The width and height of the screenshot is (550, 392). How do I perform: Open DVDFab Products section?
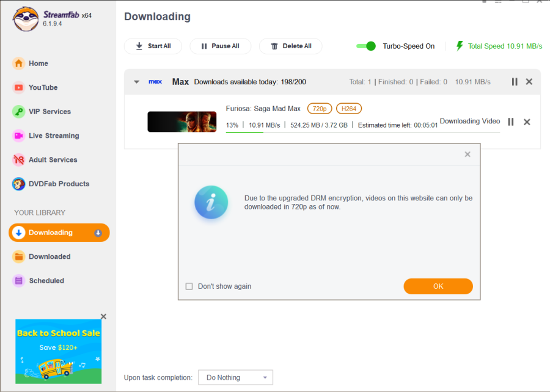click(59, 184)
